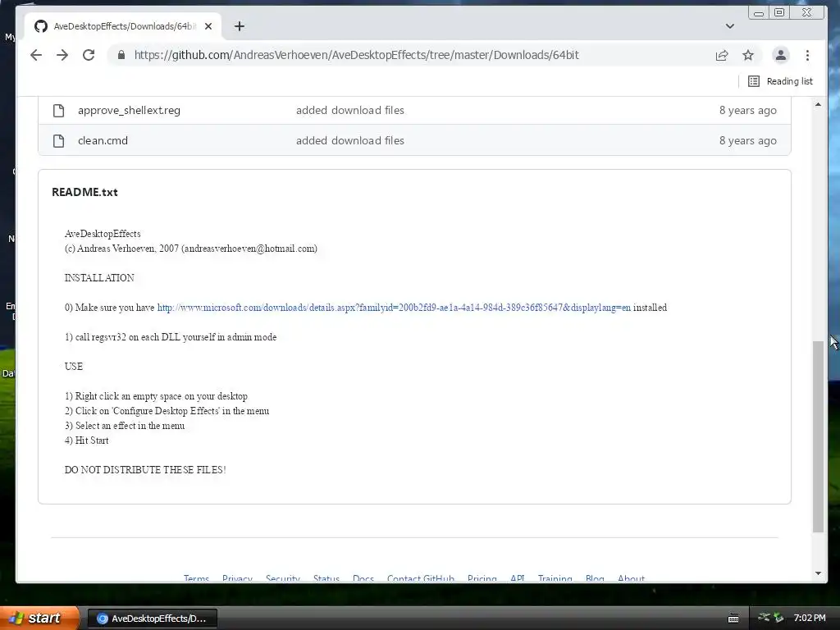This screenshot has height=630, width=840.
Task: Click the Windows flag logo on Start
Action: pyautogui.click(x=16, y=618)
